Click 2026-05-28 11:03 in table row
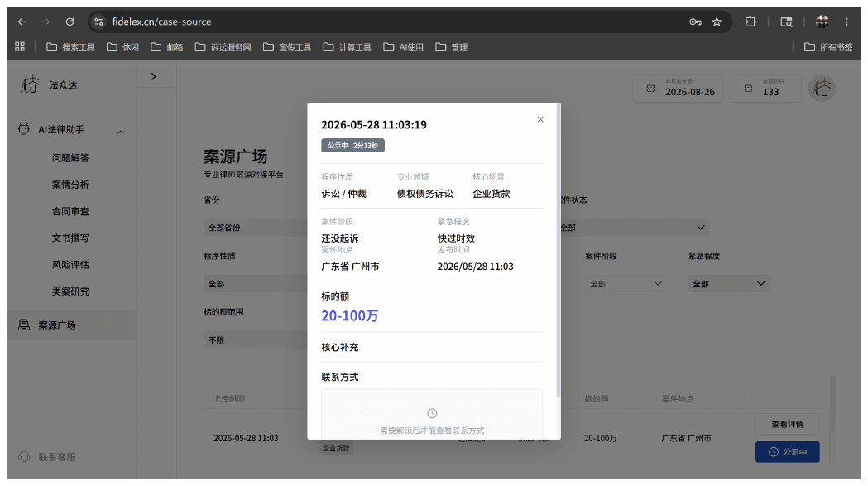 [x=246, y=438]
